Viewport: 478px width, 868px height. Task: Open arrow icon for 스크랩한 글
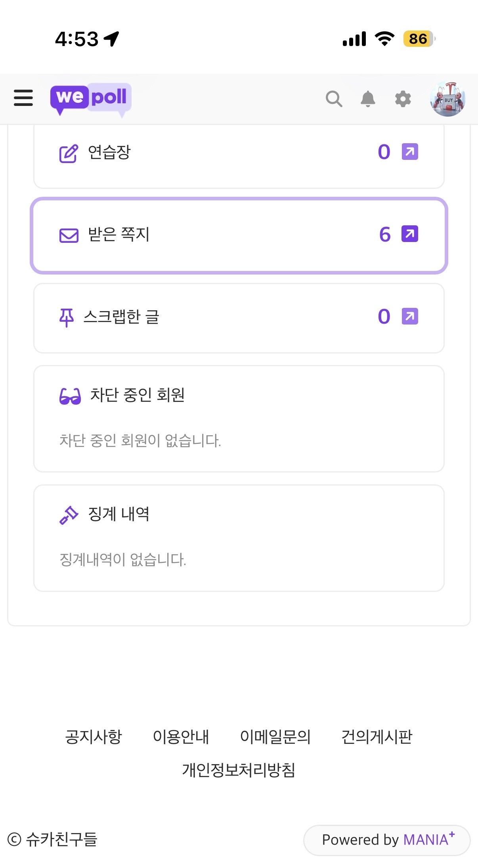point(410,316)
